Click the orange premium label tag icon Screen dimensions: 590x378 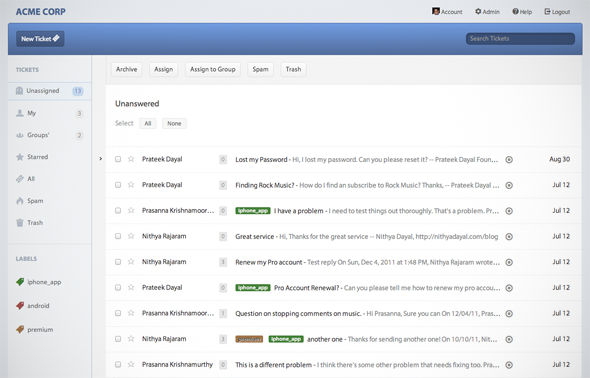[x=20, y=329]
